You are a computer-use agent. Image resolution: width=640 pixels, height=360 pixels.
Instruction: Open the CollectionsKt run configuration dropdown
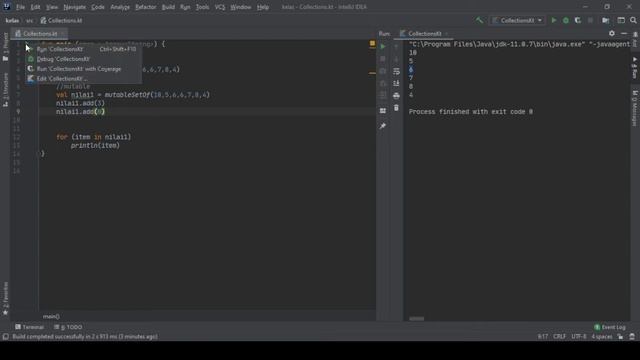click(x=517, y=20)
